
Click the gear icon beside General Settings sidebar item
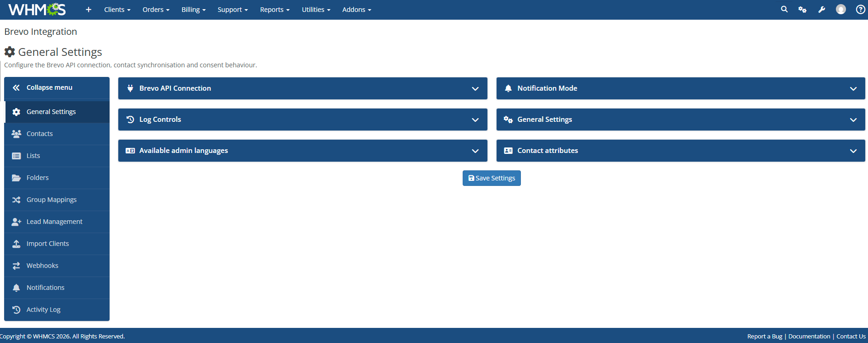16,112
